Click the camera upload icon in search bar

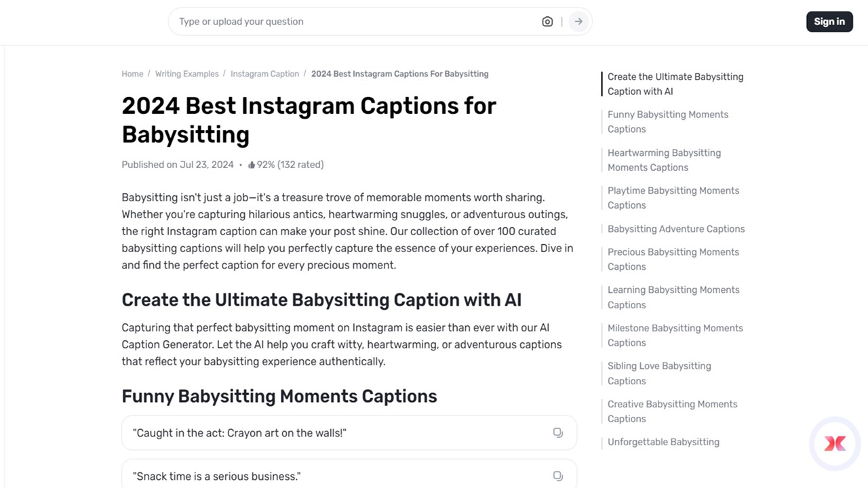click(547, 21)
